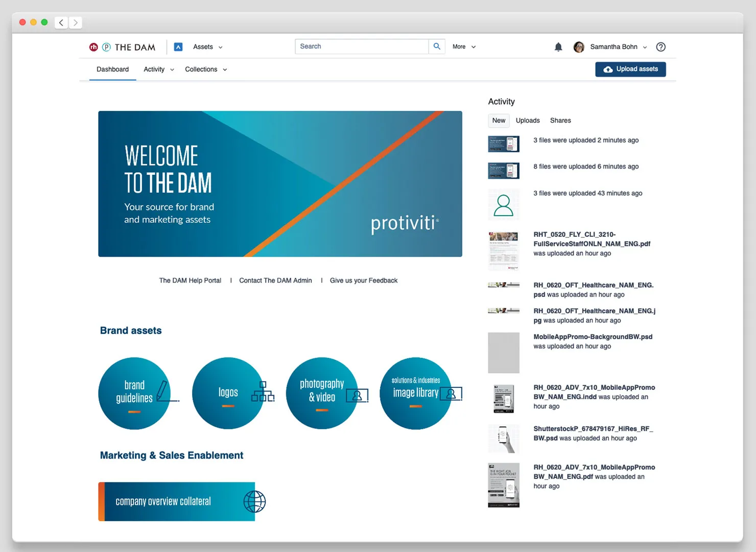Open the brand guidelines circle
The height and width of the screenshot is (552, 756).
pyautogui.click(x=134, y=393)
